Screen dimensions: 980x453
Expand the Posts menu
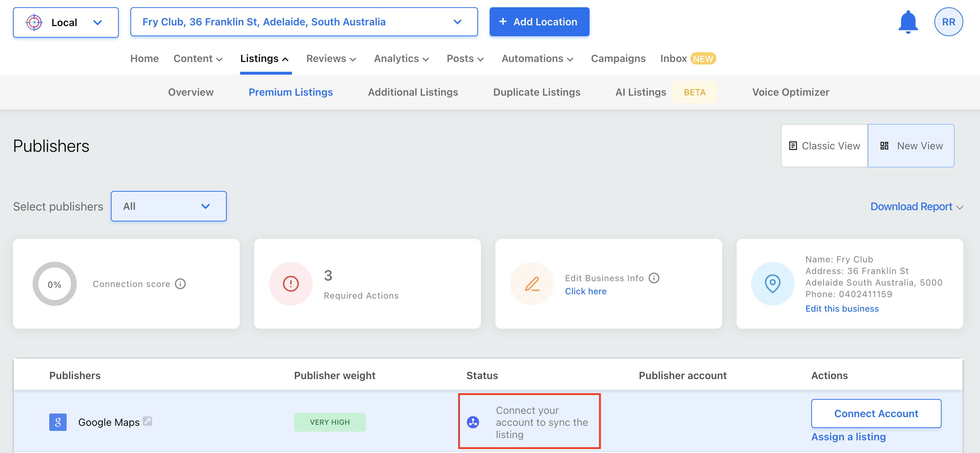click(x=465, y=59)
